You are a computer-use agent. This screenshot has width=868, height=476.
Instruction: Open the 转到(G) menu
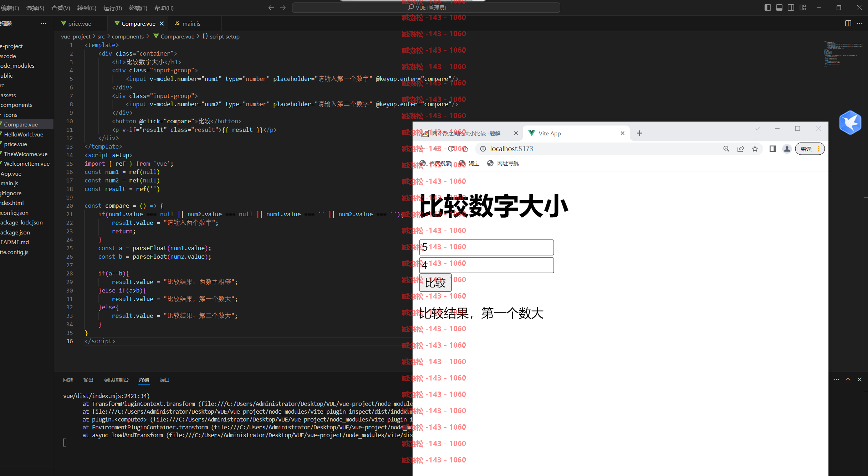87,8
